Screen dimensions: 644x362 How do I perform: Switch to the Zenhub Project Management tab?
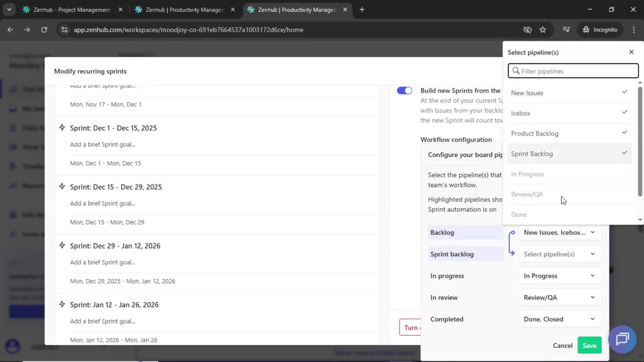[x=67, y=10]
